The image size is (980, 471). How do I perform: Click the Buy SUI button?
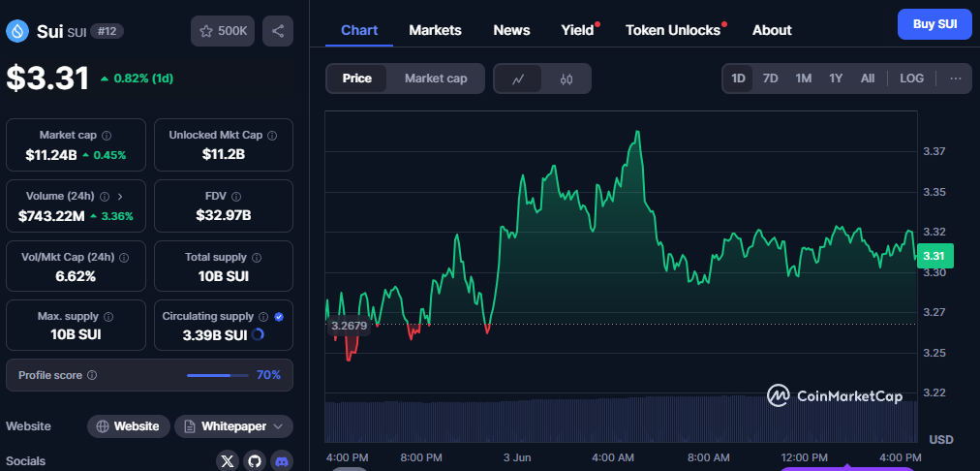coord(935,24)
